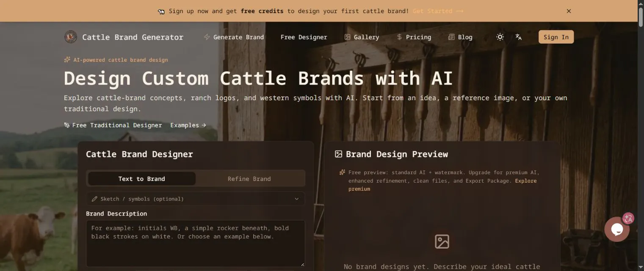Click the sparkle icon beside Free preview note
644x271 pixels.
tap(342, 172)
